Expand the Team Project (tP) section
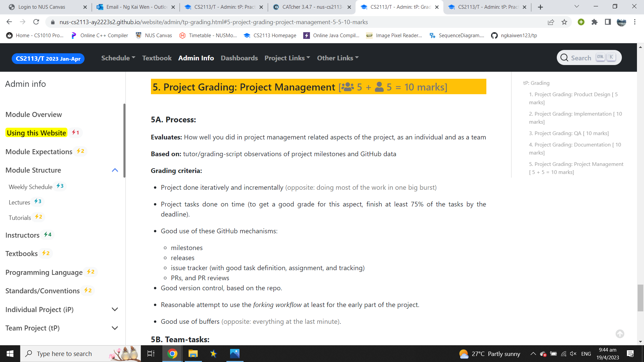Screen dimensions: 644x362 (x=115, y=328)
